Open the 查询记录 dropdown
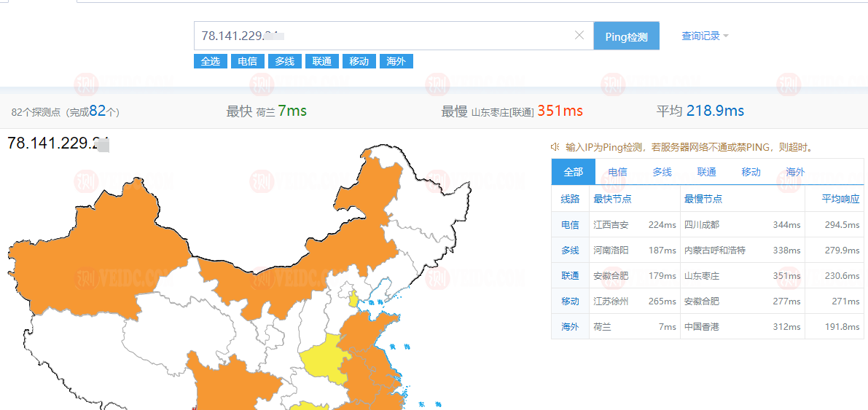Viewport: 868px width, 410px height. click(x=705, y=36)
